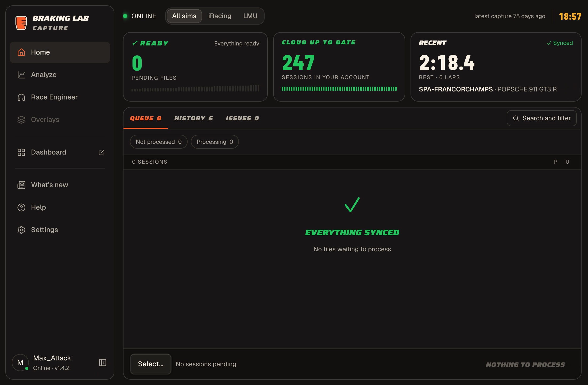
Task: Select the All sims filter
Action: 184,16
